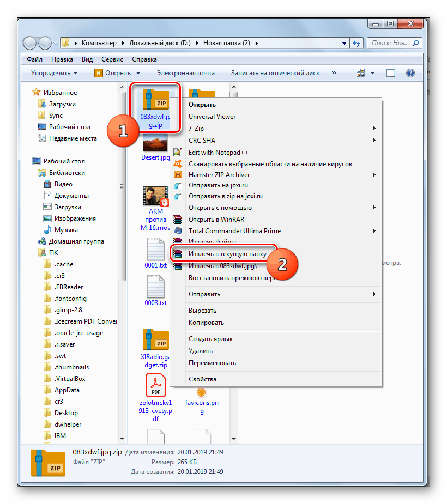The image size is (447, 504).
Task: Open Hamster ZIP Archiver submenu
Action: click(275, 175)
